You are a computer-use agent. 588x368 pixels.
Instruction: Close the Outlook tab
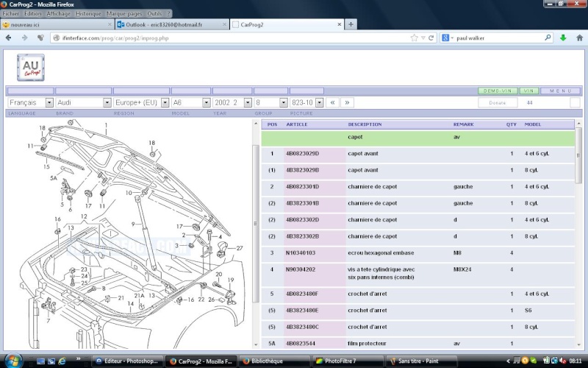pos(224,24)
